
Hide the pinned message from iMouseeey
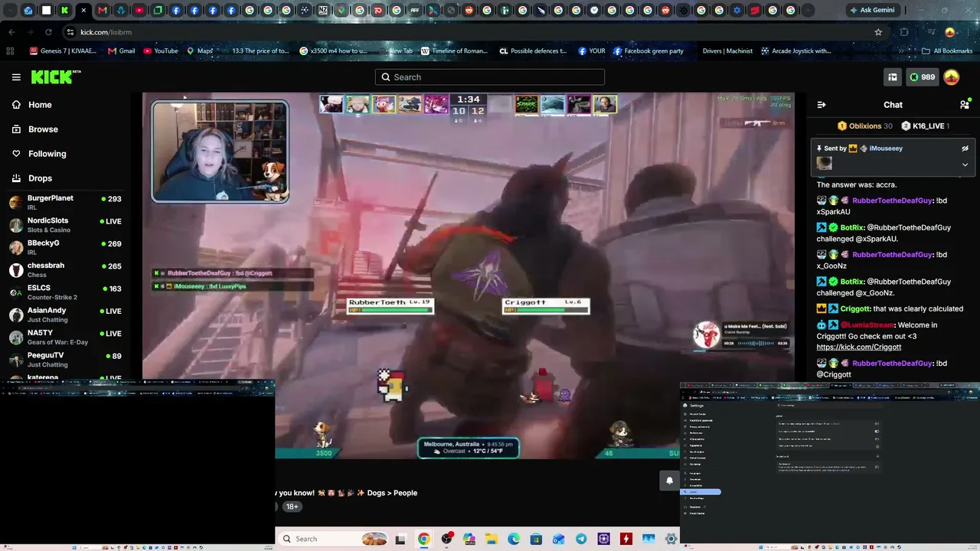(965, 148)
